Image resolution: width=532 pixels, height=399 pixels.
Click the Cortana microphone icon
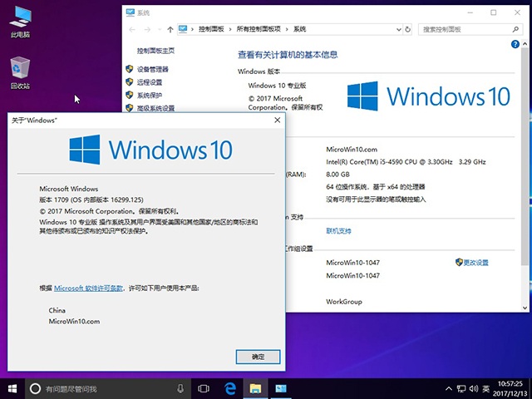[180, 389]
